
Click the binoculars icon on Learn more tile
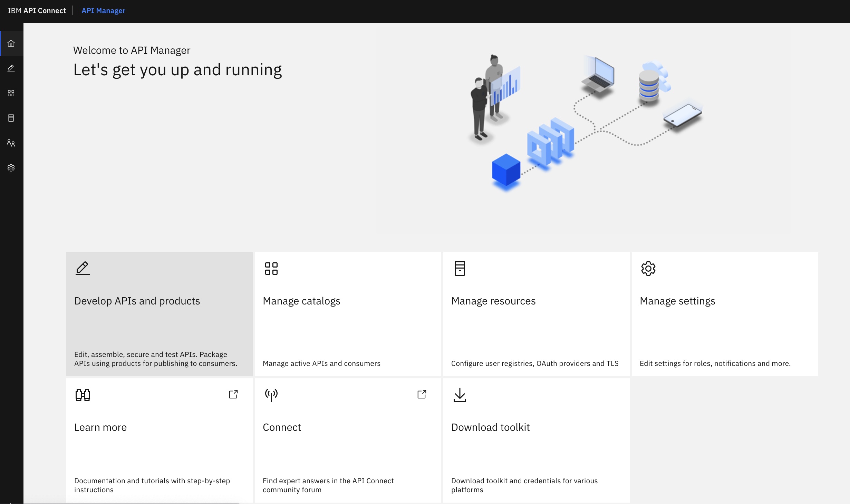(83, 395)
